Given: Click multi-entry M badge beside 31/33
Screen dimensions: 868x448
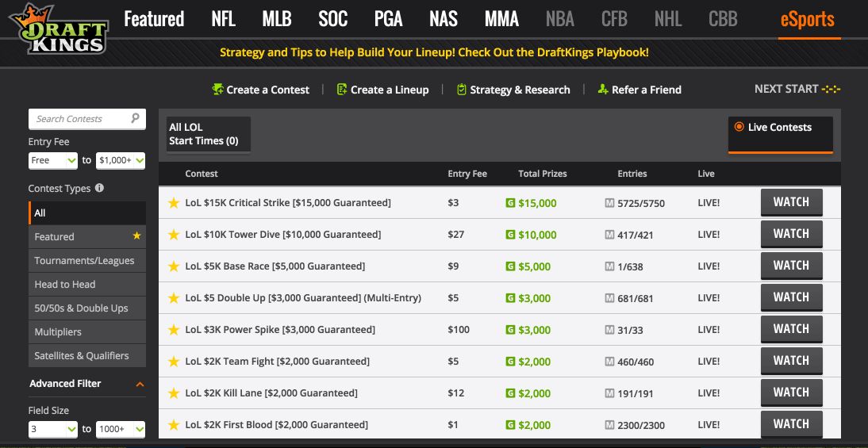Looking at the screenshot, I should (609, 330).
